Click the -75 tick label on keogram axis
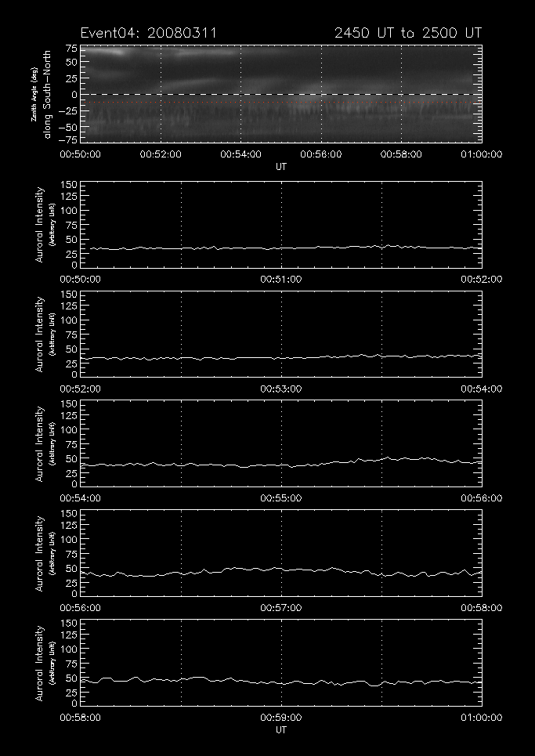 68,139
